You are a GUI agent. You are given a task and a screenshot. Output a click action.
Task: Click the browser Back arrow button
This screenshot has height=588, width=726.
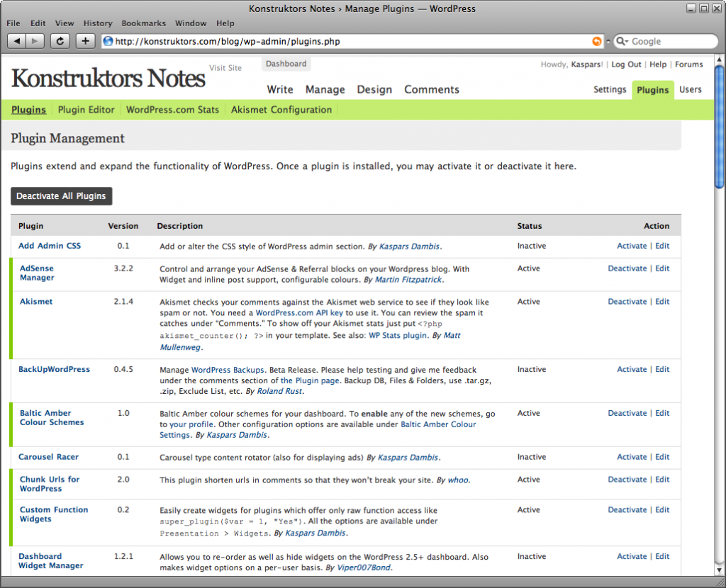[17, 41]
